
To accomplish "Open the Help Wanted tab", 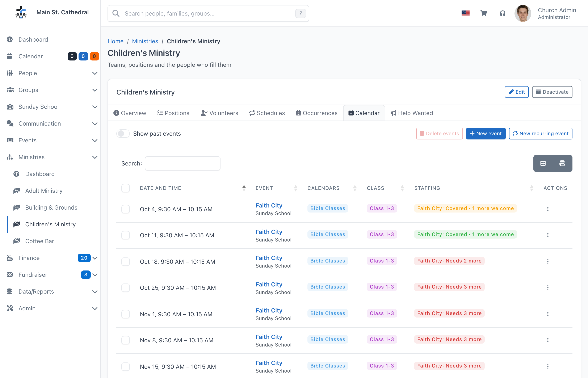I will (412, 113).
